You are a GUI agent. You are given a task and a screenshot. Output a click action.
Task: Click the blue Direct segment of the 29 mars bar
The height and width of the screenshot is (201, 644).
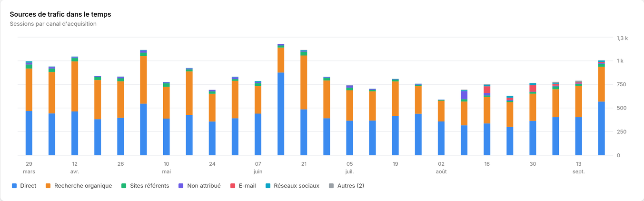click(x=29, y=133)
